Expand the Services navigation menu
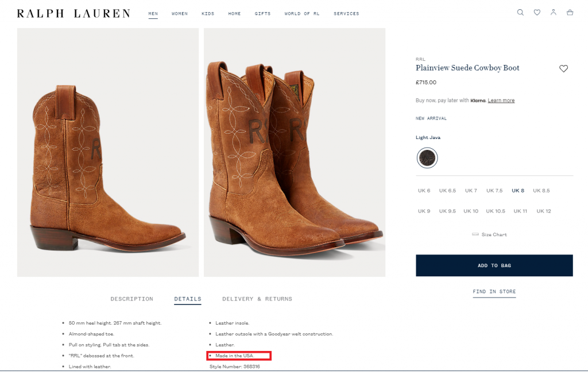 [x=346, y=14]
